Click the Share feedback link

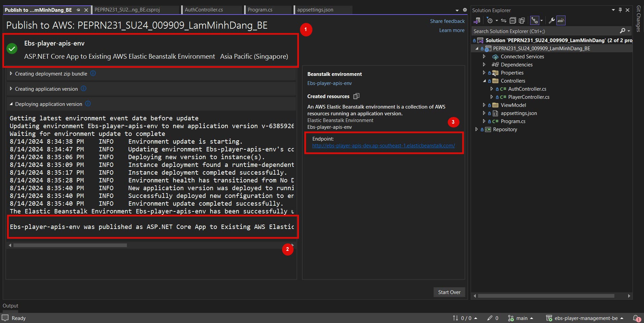click(447, 21)
